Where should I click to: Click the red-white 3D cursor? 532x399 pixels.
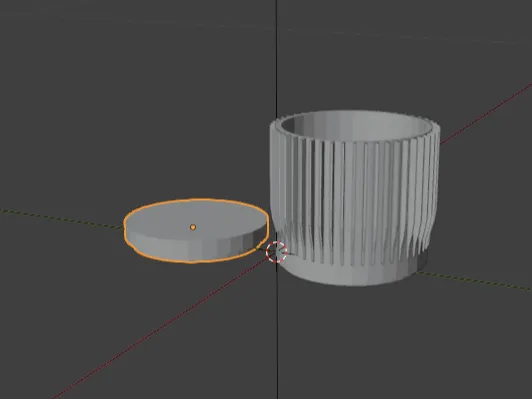(277, 252)
